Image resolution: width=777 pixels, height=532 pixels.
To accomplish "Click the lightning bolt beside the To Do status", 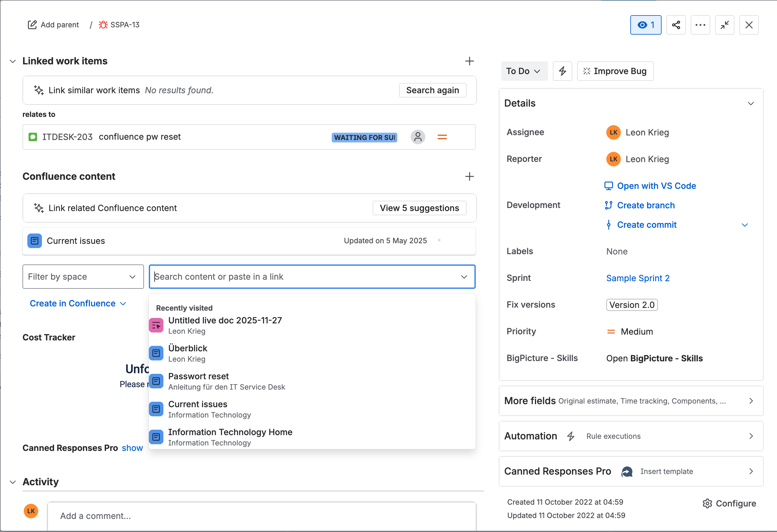I will pyautogui.click(x=562, y=71).
